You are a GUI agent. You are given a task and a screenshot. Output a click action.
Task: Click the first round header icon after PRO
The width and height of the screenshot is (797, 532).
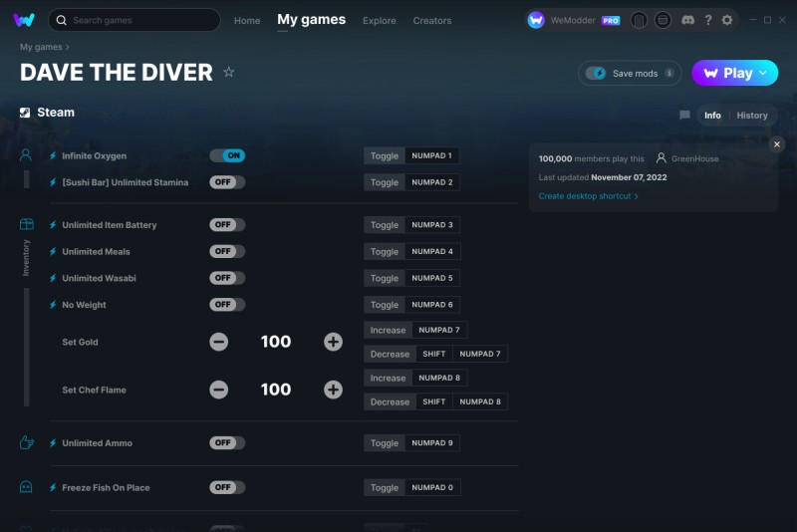pos(639,20)
